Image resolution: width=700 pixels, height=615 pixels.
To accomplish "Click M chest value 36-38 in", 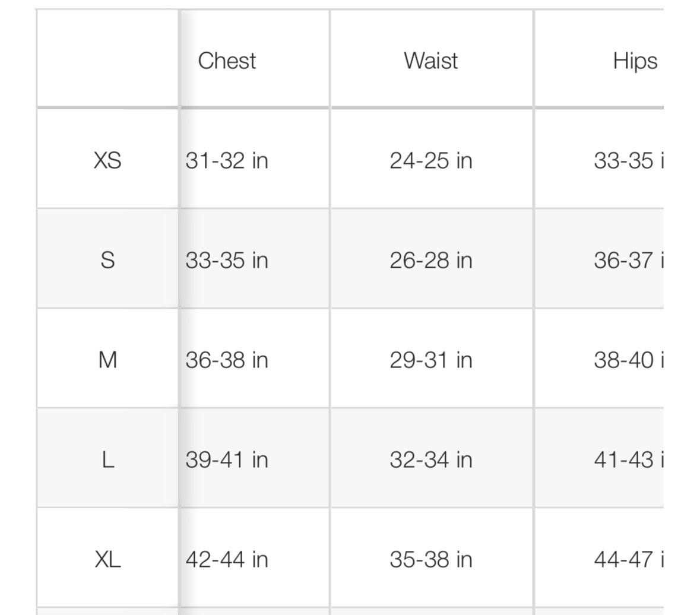I will [x=227, y=360].
